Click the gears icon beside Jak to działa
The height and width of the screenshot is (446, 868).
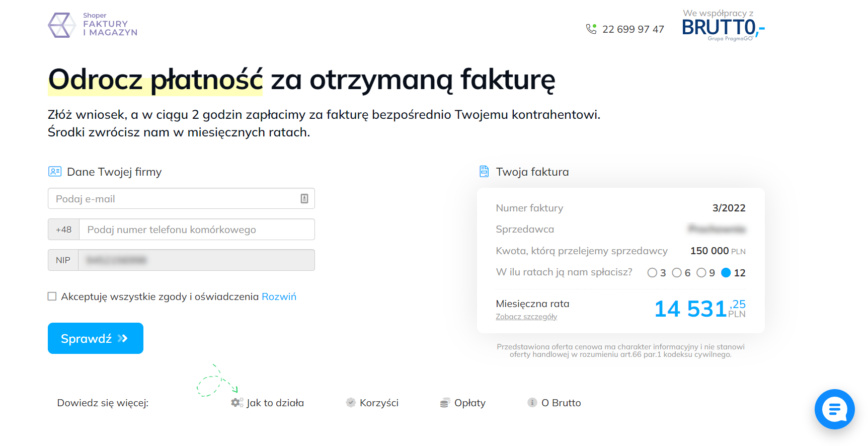[x=236, y=403]
